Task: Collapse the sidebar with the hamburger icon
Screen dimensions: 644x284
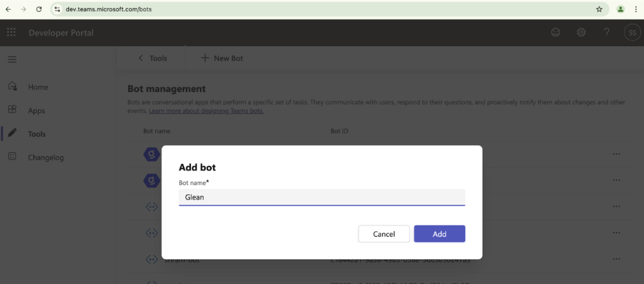Action: pyautogui.click(x=12, y=60)
